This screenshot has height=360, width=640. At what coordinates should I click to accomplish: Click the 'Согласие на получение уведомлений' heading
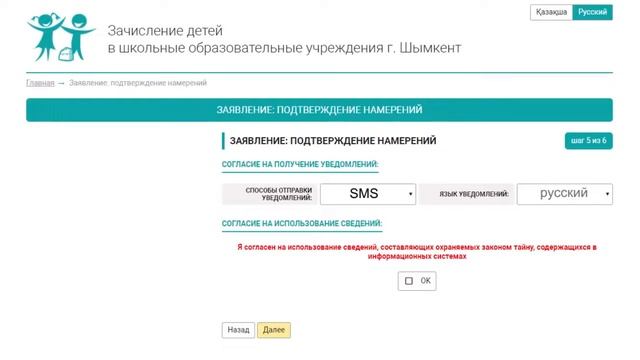point(300,164)
